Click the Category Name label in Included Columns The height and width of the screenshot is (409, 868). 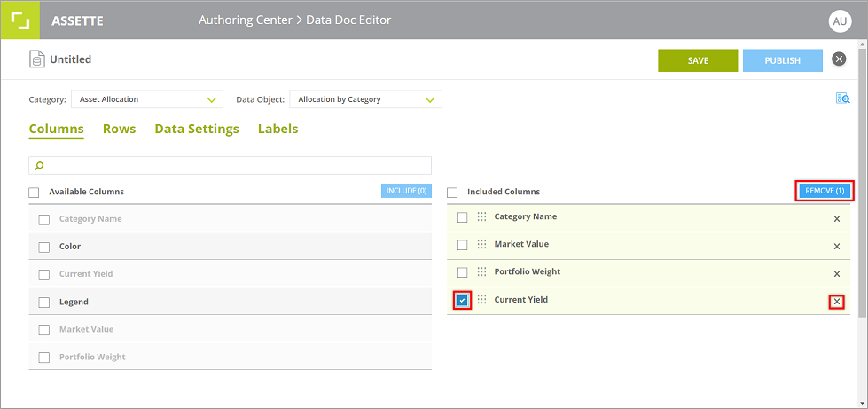(526, 216)
